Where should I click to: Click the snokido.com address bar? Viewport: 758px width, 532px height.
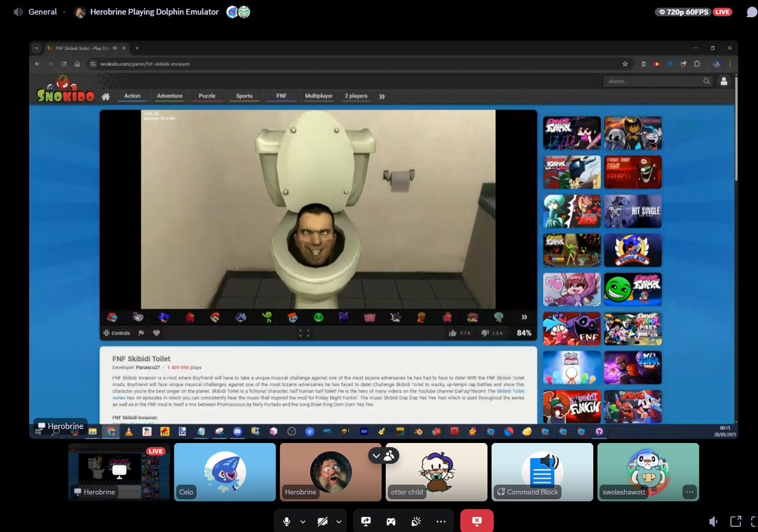pyautogui.click(x=354, y=64)
